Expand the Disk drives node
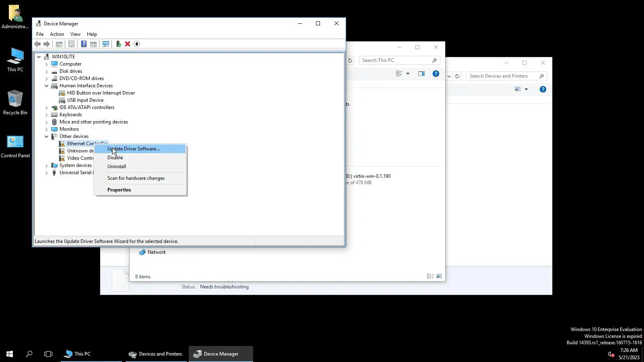The height and width of the screenshot is (362, 644). [47, 71]
